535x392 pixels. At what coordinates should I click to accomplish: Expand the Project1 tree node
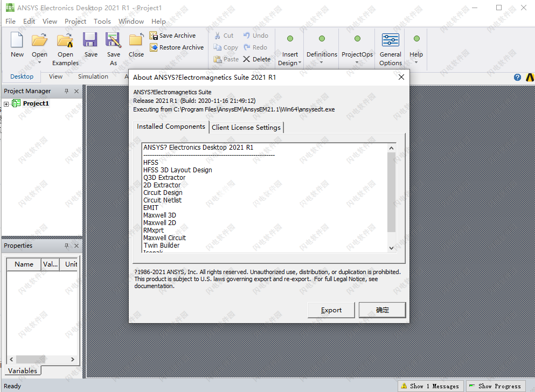coord(6,104)
